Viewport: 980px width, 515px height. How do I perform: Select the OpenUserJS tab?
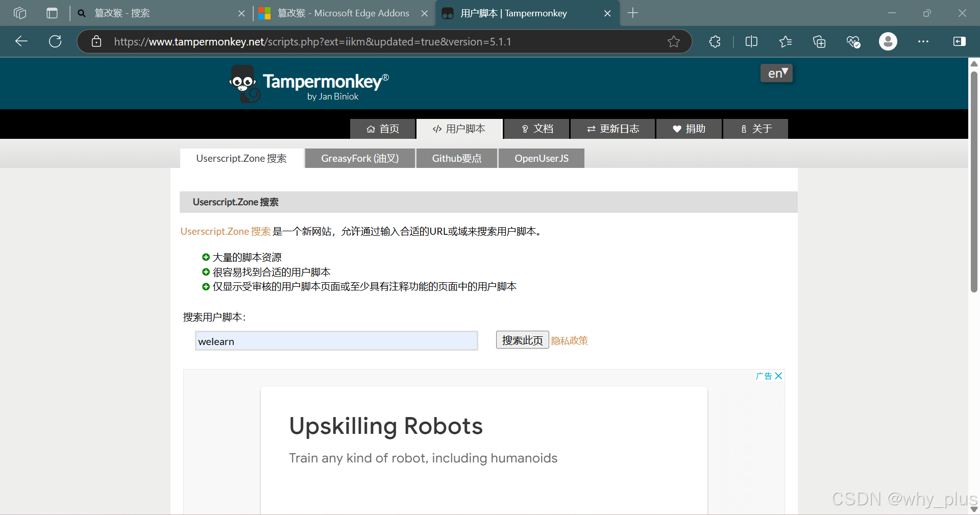click(542, 158)
